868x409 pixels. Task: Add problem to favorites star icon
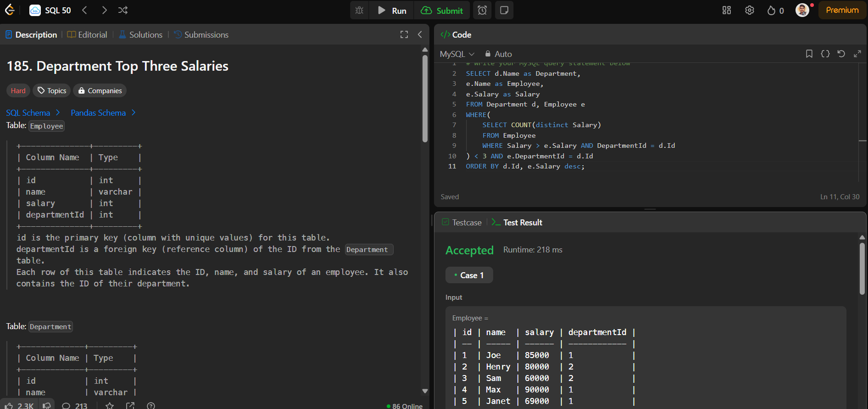pyautogui.click(x=110, y=405)
